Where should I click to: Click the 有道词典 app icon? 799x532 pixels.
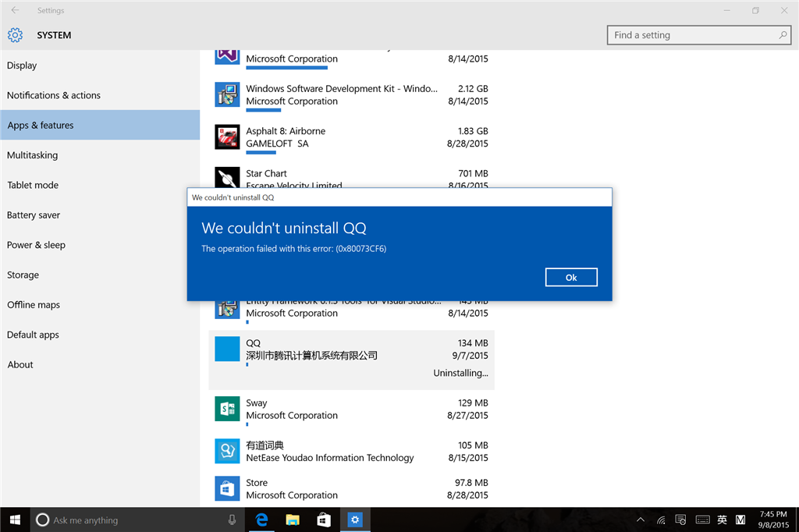227,451
